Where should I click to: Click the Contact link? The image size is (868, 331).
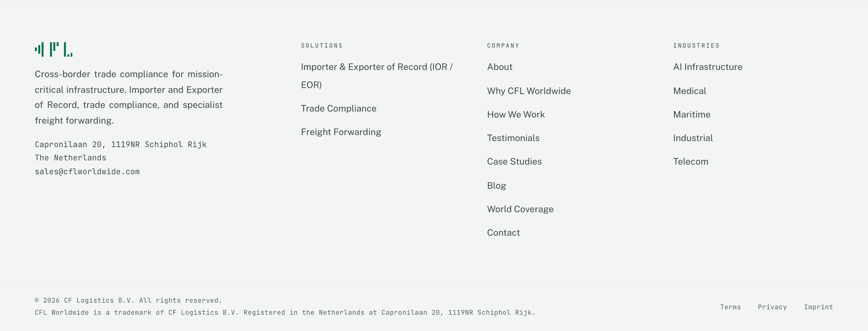[x=503, y=233]
